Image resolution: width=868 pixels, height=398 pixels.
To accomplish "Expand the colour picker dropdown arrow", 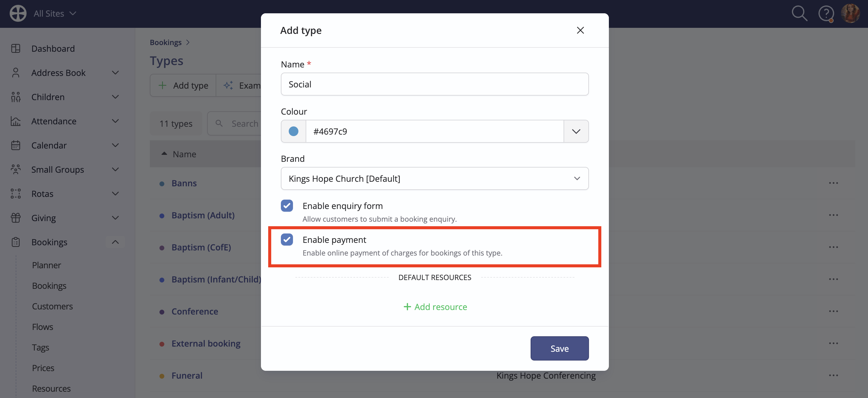I will tap(576, 131).
